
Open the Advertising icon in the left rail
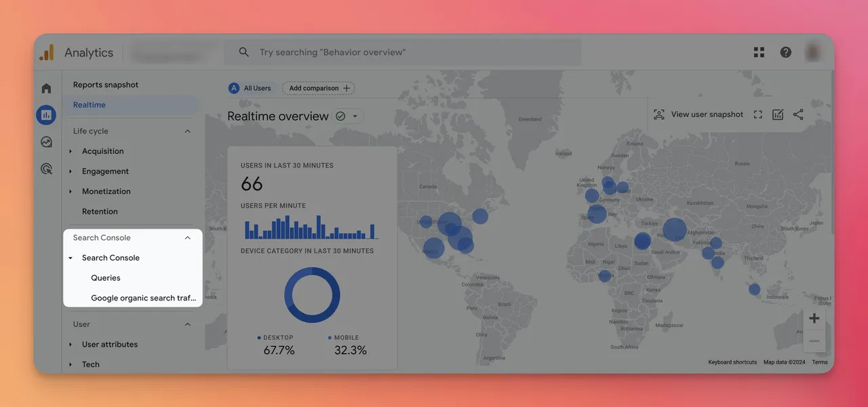point(46,169)
